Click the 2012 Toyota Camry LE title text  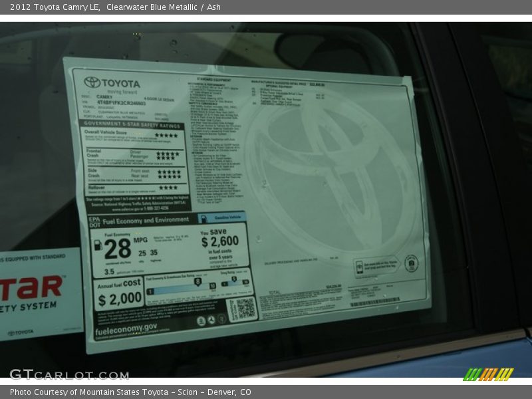(x=55, y=7)
